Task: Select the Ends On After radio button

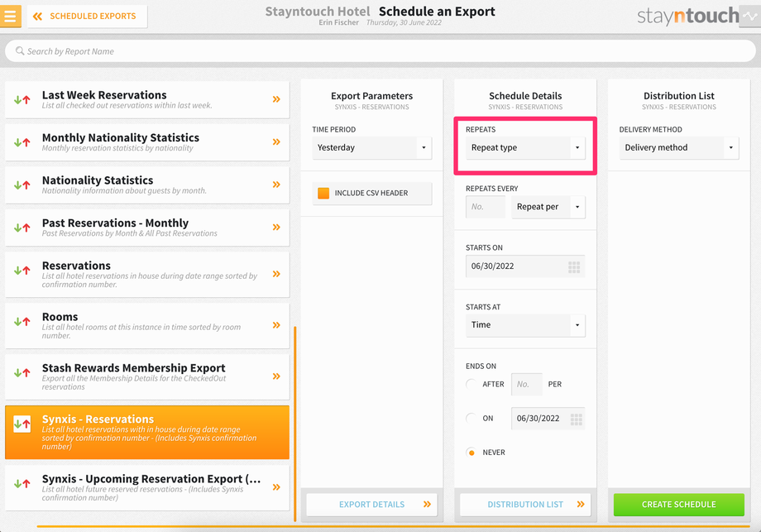Action: pos(471,385)
